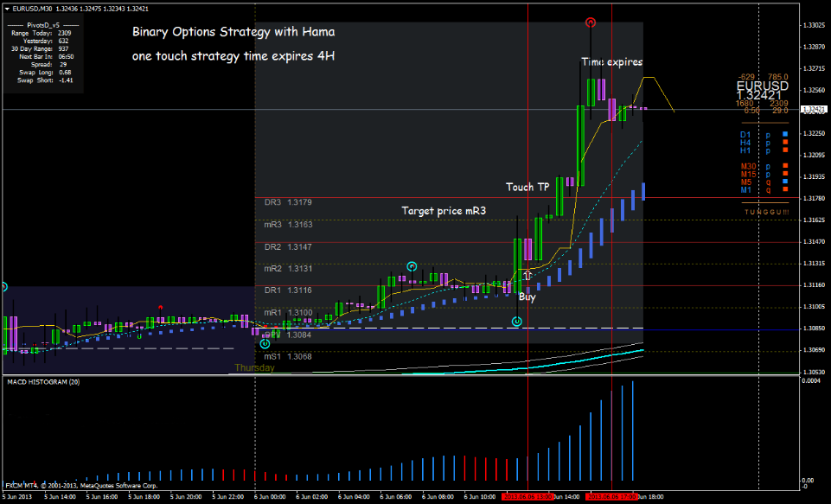Viewport: 831px width, 504px height.
Task: Click the 'Touch TP' annotation label
Action: pos(527,187)
